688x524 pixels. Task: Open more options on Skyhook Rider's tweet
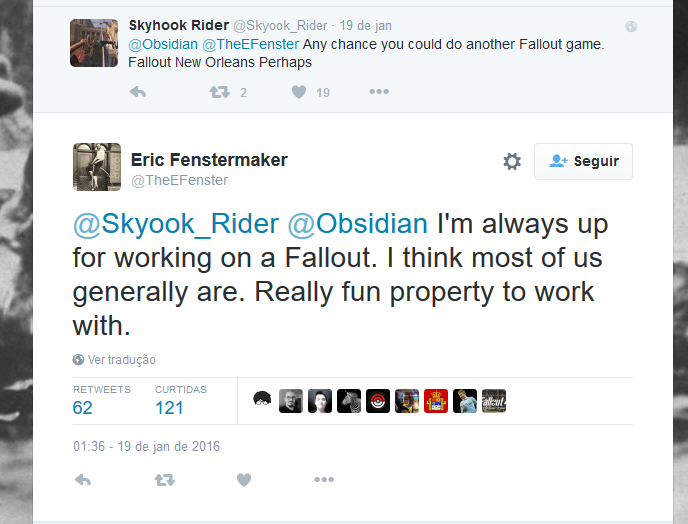379,92
